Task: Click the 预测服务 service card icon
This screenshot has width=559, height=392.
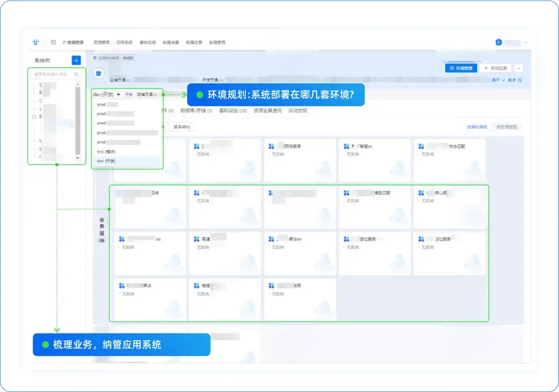Action: click(271, 146)
